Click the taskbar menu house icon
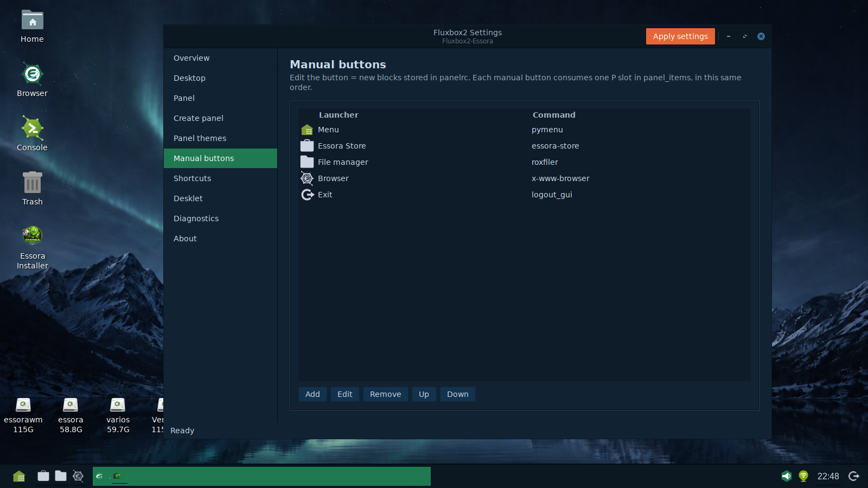Viewport: 868px width, 488px height. tap(19, 476)
